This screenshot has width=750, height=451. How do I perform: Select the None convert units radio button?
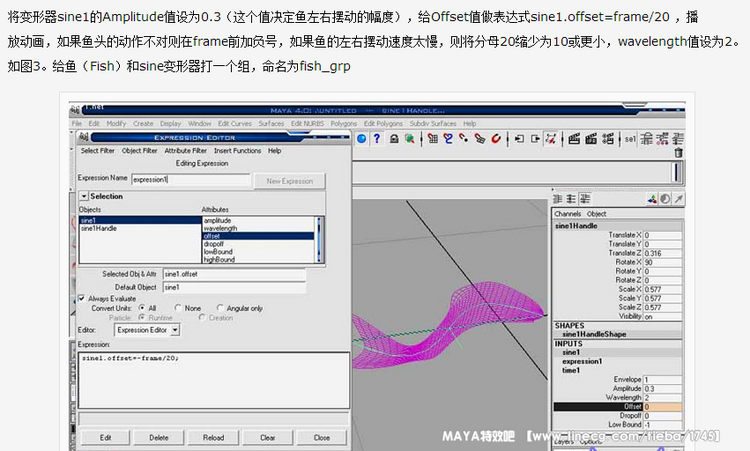tap(178, 308)
